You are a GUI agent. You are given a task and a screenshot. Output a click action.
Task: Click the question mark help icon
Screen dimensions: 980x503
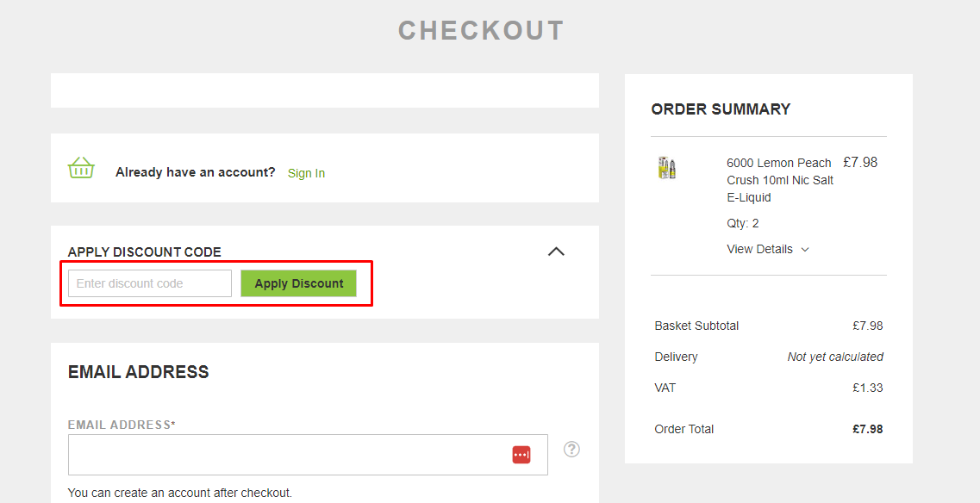coord(571,449)
